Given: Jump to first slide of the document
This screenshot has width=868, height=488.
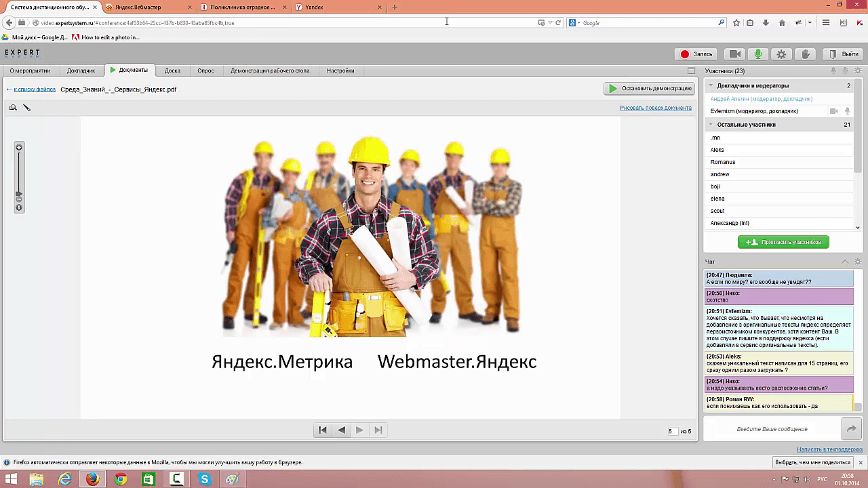Looking at the screenshot, I should (323, 430).
